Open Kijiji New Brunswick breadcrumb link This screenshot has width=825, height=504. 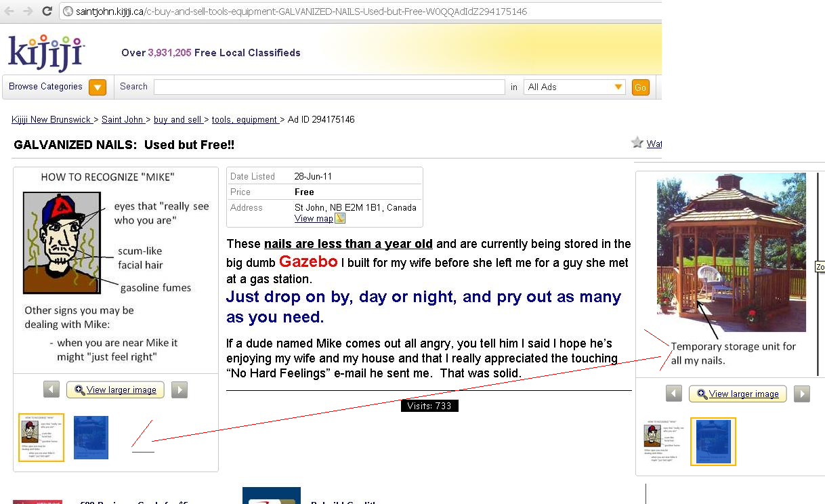pos(51,120)
